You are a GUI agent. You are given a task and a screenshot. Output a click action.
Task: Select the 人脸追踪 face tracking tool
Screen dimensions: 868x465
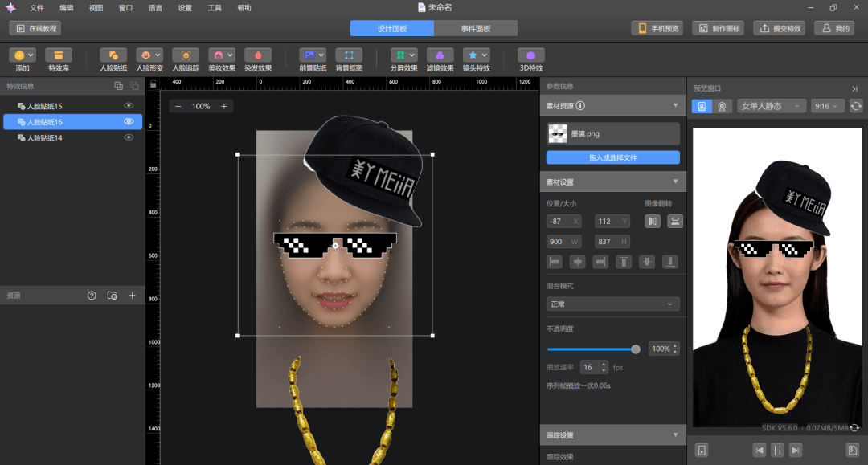click(x=186, y=59)
